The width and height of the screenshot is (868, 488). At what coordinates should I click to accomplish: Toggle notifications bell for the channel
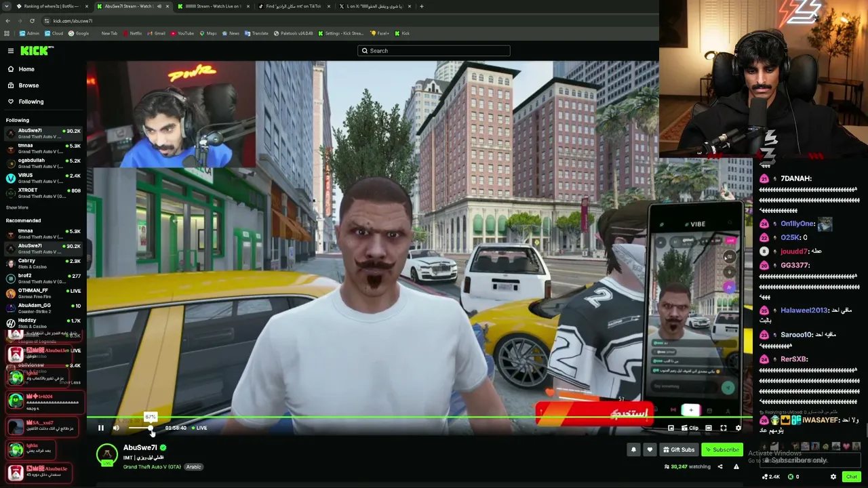tap(633, 449)
